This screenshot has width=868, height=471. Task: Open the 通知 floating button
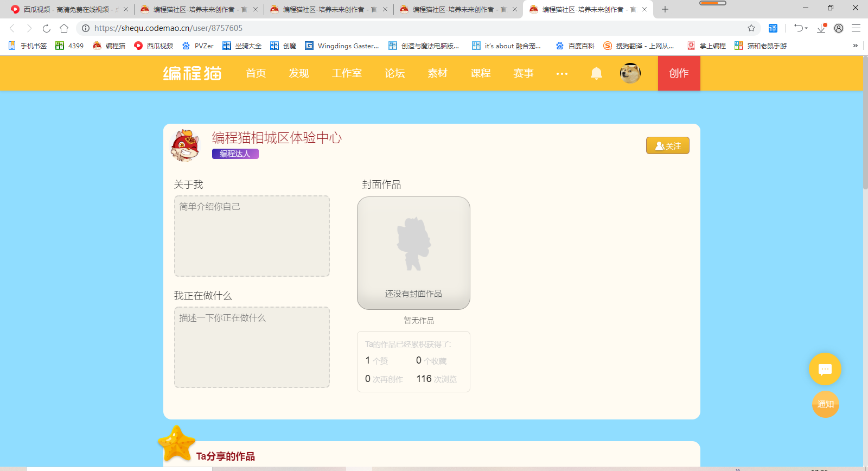826,404
